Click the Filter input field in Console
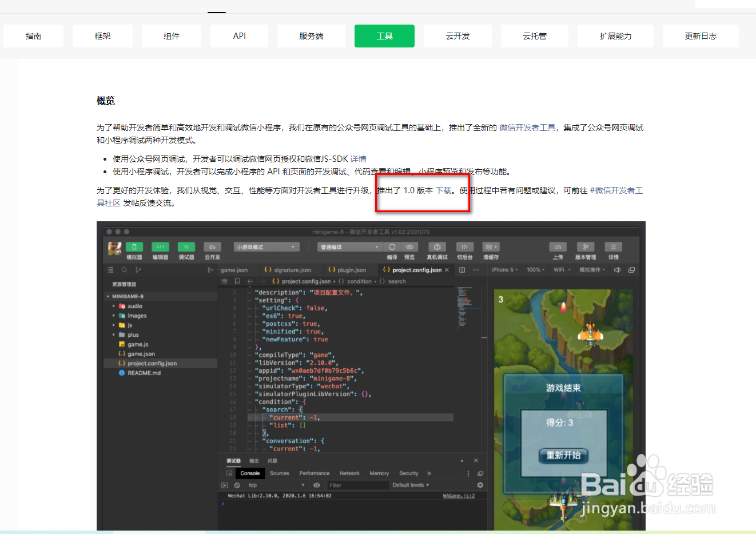This screenshot has height=534, width=756. click(x=358, y=485)
